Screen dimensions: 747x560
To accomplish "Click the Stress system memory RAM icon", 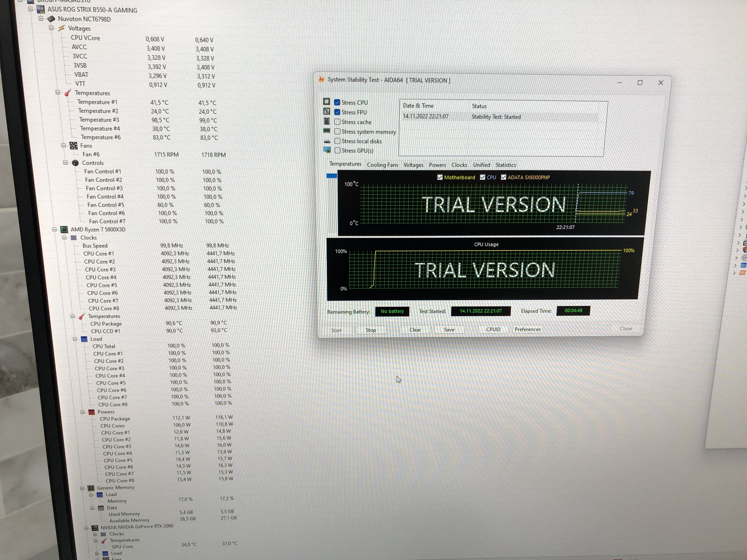I will [x=327, y=131].
